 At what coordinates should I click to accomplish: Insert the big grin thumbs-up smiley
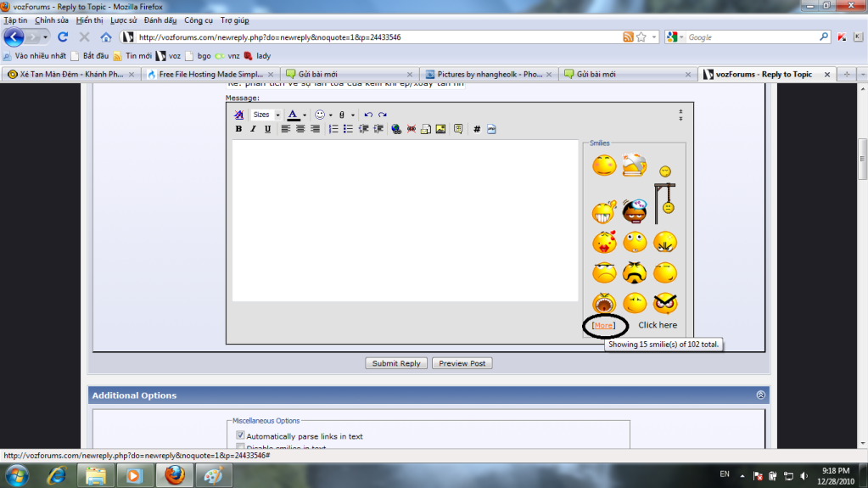tap(604, 211)
